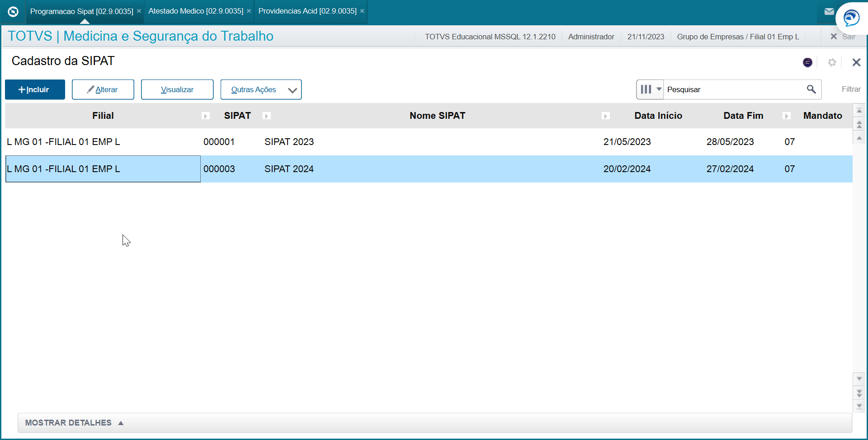
Task: Expand the Outras Ações dropdown
Action: point(292,90)
